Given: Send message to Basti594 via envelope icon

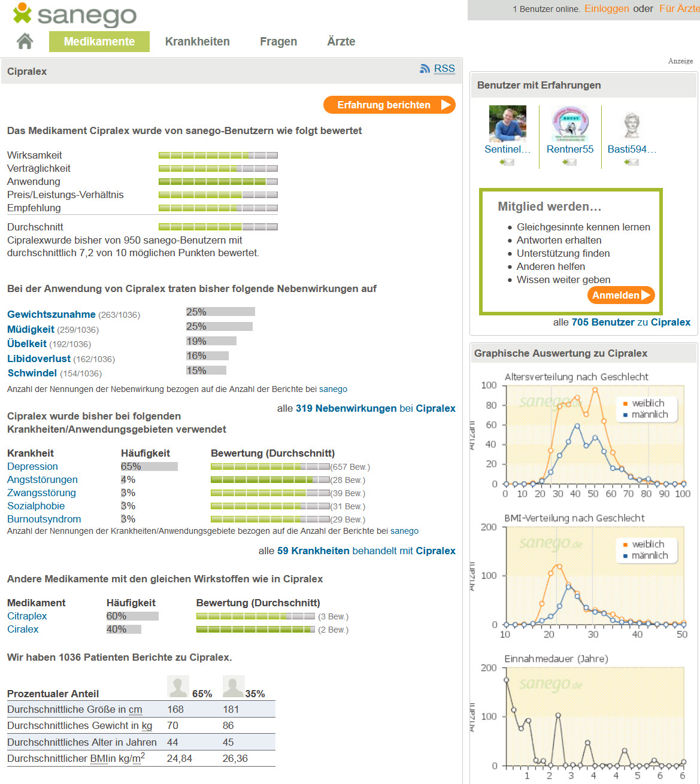Looking at the screenshot, I should pyautogui.click(x=632, y=162).
